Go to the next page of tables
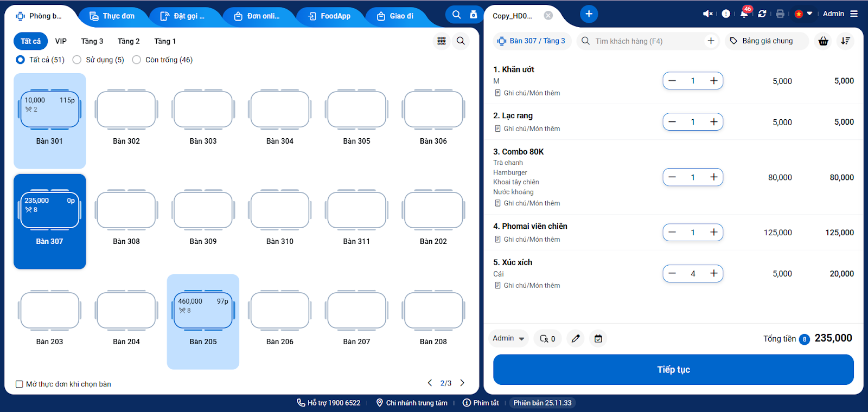 tap(462, 383)
